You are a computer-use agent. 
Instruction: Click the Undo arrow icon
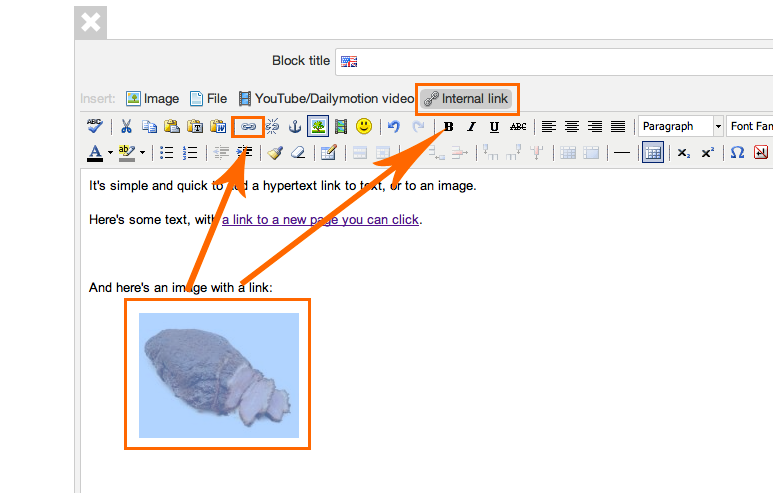(x=393, y=127)
